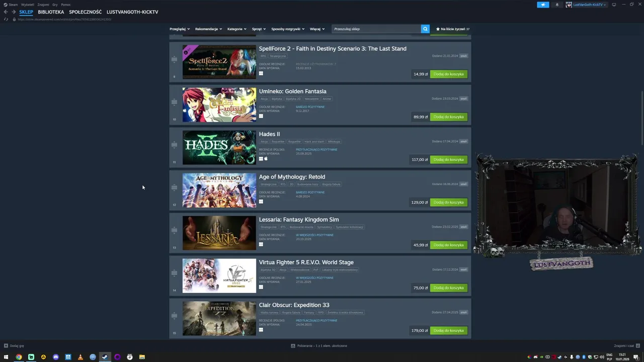Grab the drag handle on Lessaria row
Viewport: 644px width, 362px height.
pos(174,230)
